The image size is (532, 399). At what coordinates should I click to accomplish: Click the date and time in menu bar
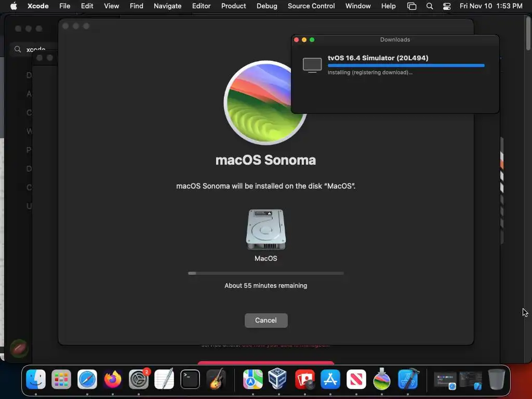pyautogui.click(x=491, y=6)
